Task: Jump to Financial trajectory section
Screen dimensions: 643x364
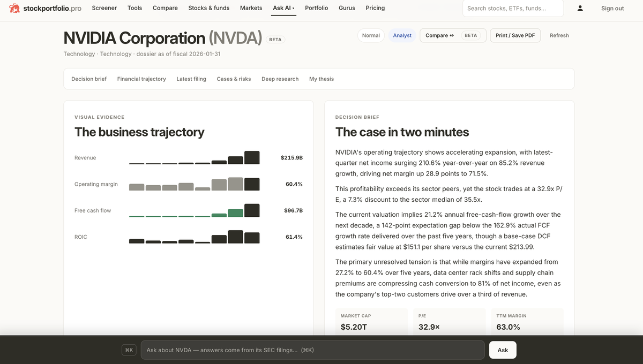Action: (141, 79)
